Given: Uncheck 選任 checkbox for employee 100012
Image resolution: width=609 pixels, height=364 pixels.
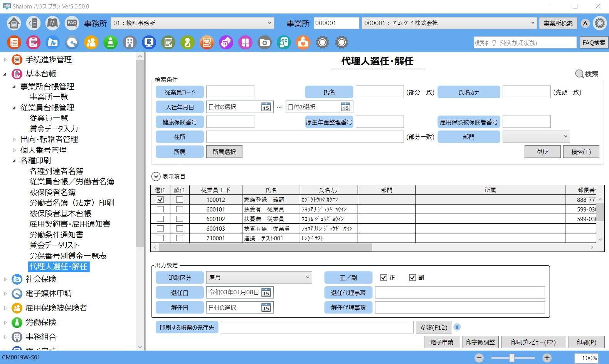Looking at the screenshot, I should click(160, 200).
